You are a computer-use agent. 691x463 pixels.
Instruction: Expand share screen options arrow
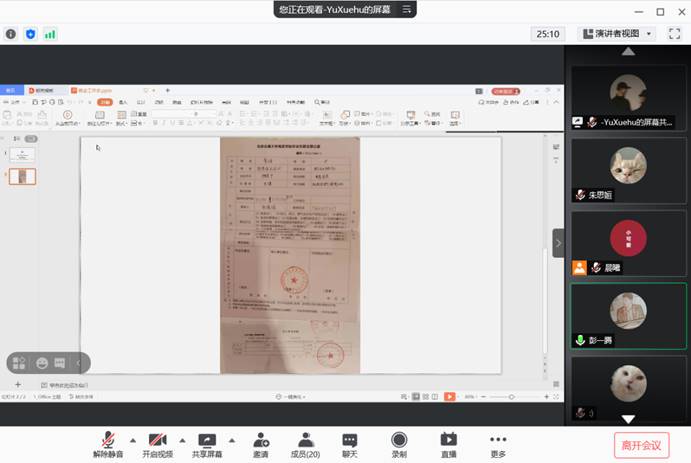click(232, 439)
